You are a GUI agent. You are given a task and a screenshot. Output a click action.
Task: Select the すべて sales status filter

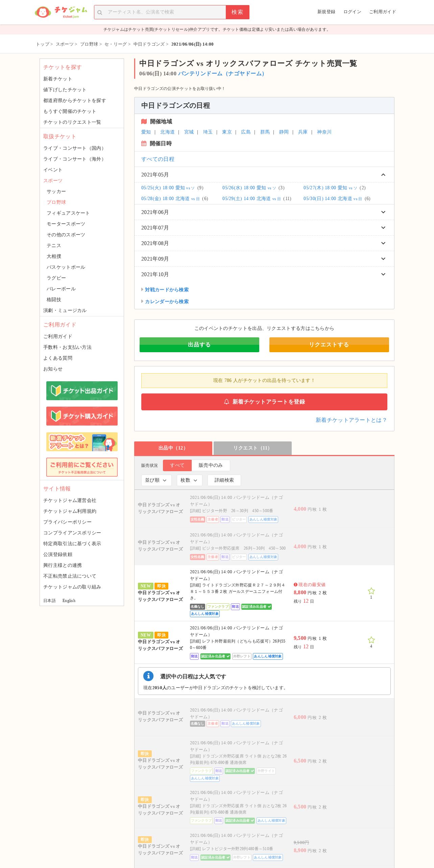coord(177,465)
